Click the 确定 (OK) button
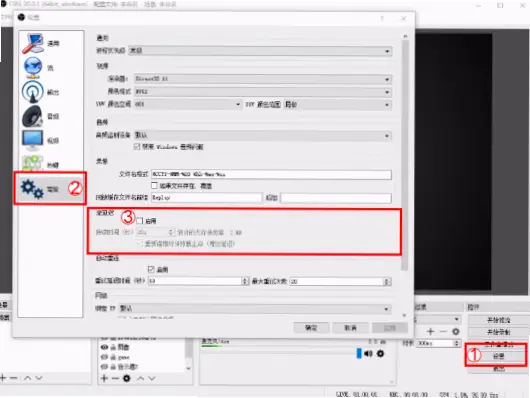Screen dimensions: 530x398 311,328
